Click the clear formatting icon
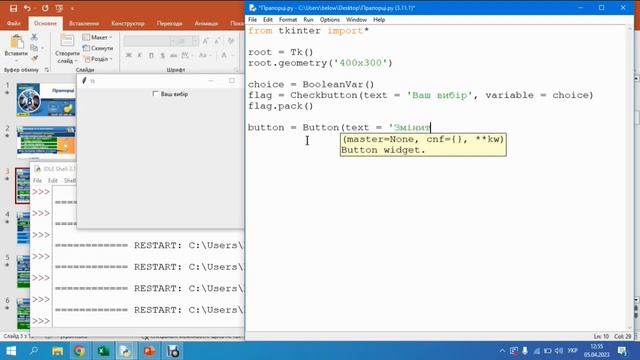Viewport: 640px width, 360px height. point(231,41)
